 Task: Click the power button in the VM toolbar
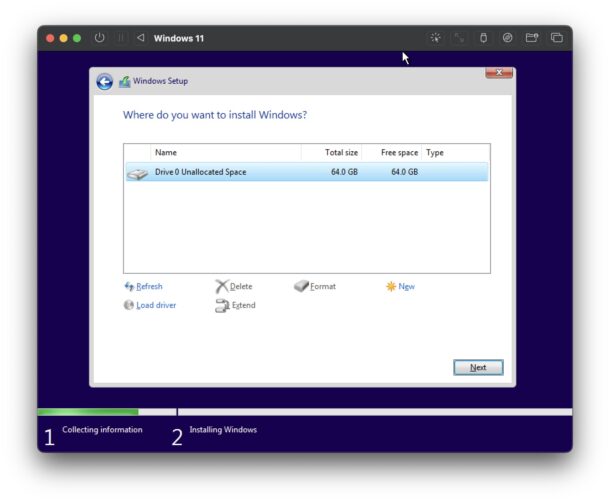99,38
